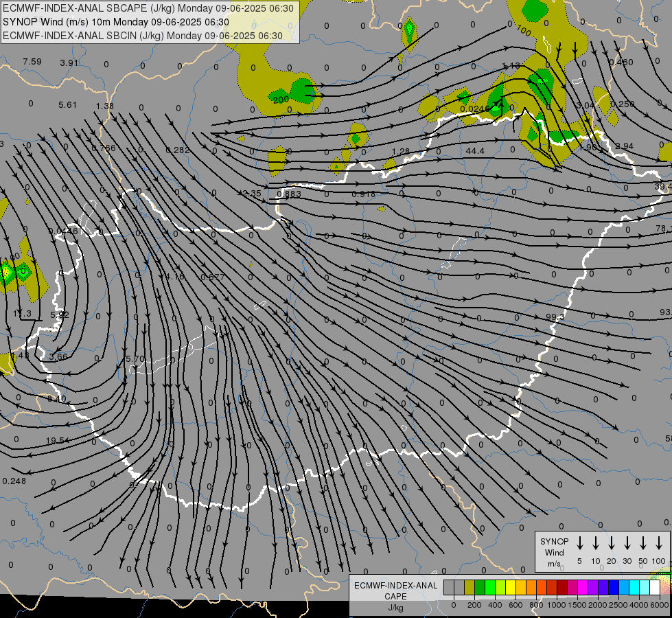672x618 pixels.
Task: Click the 0.248 value on the map
Action: [x=14, y=481]
